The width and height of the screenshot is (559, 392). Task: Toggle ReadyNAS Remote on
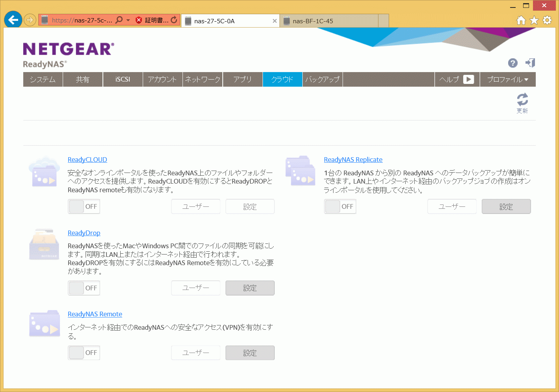[84, 353]
